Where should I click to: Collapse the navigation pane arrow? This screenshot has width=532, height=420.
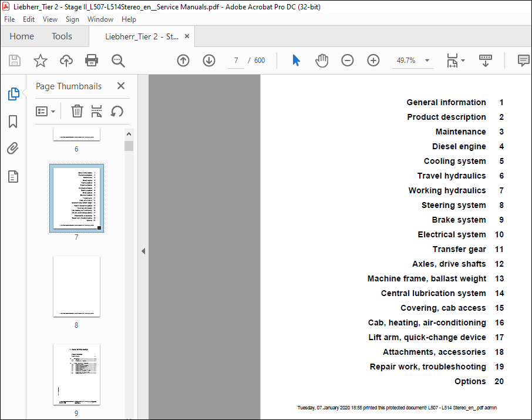(x=143, y=251)
